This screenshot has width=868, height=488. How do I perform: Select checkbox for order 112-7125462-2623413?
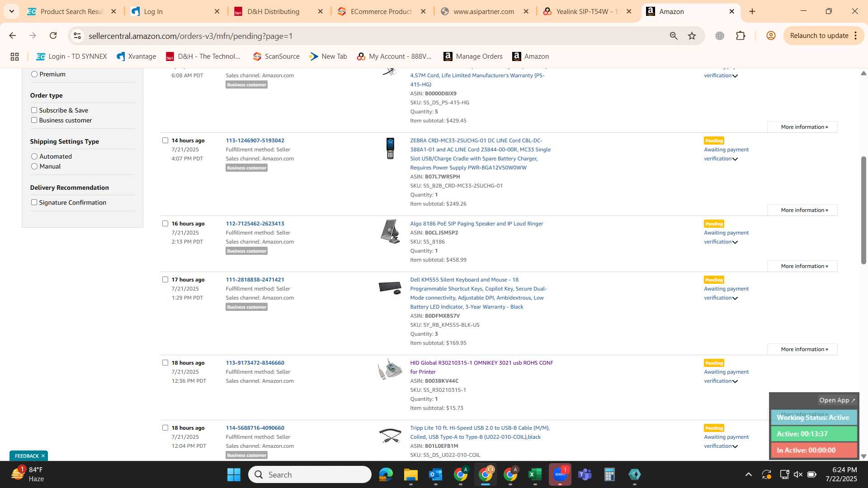(x=165, y=224)
